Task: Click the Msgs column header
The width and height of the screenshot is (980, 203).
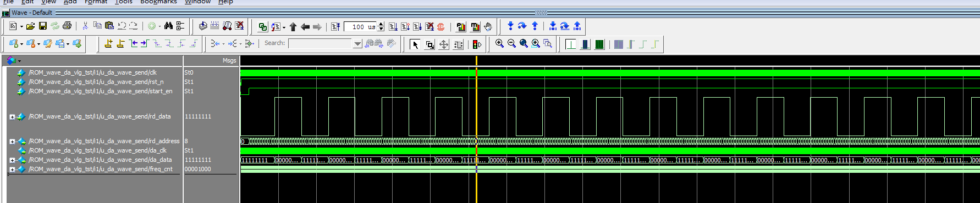Action: (211, 60)
